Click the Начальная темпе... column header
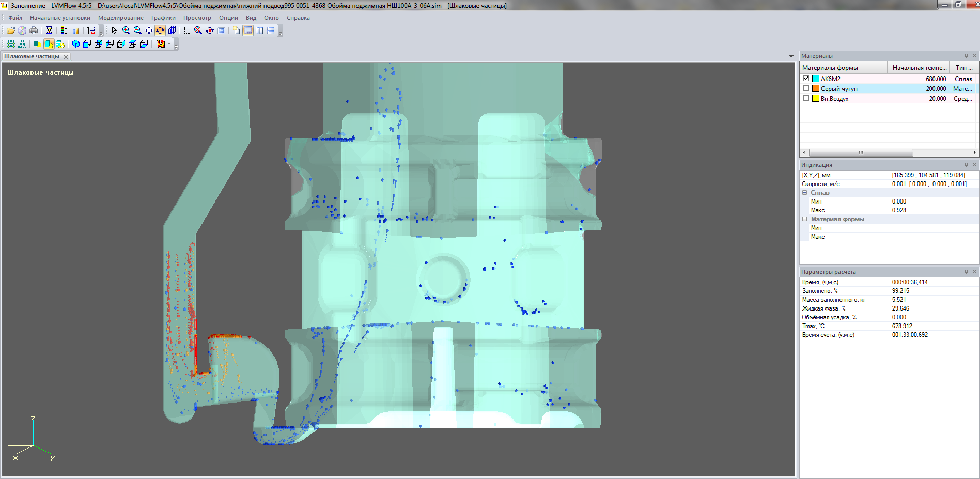 pos(919,68)
